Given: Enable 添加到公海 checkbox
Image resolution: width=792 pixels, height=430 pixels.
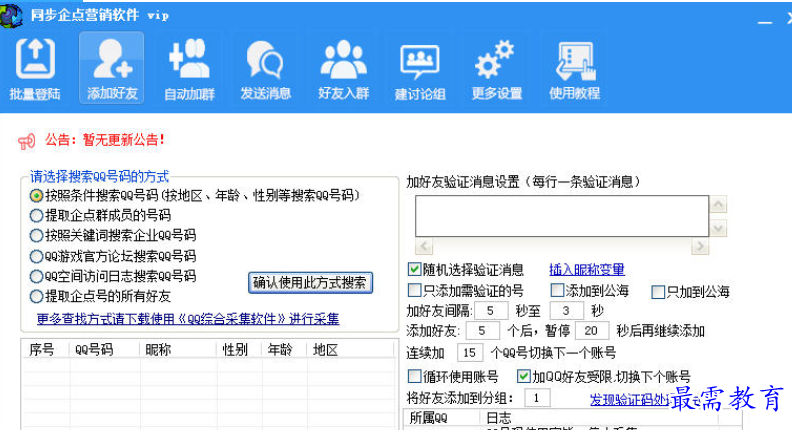Looking at the screenshot, I should pos(557,290).
